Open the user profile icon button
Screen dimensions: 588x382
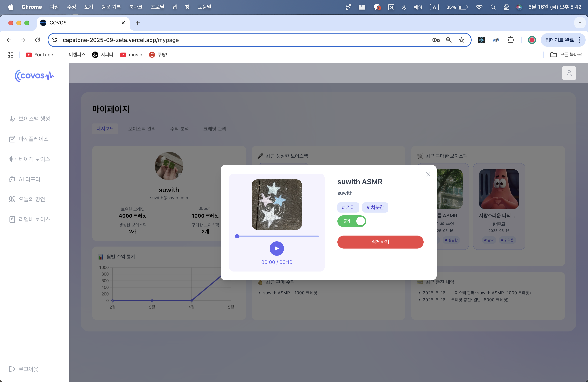tap(569, 73)
